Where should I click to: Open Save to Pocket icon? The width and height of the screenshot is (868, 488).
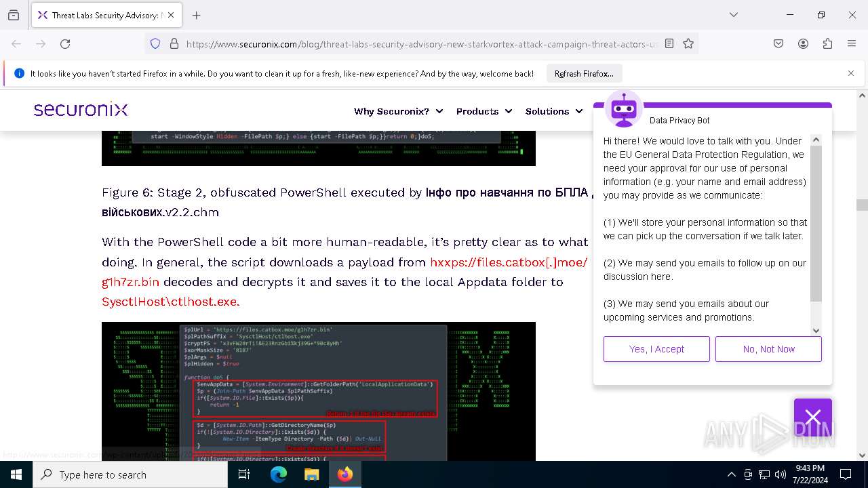click(778, 43)
